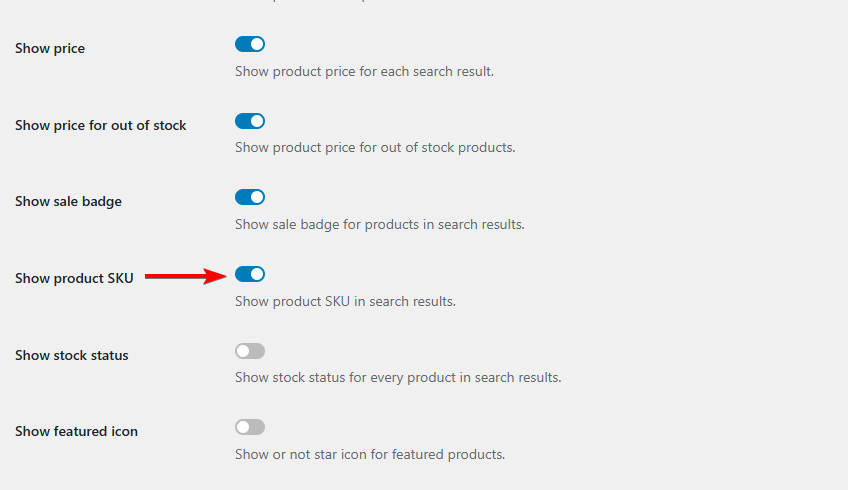Toggle off Show product SKU

pyautogui.click(x=250, y=274)
